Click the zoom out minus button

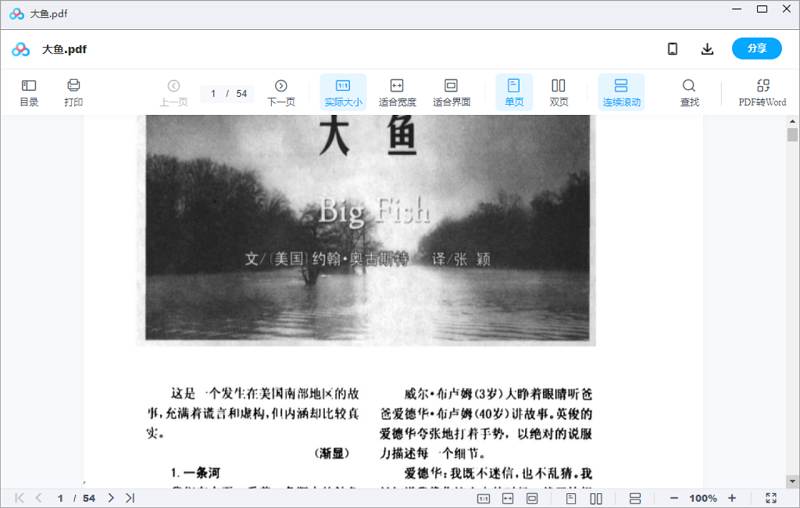point(674,498)
